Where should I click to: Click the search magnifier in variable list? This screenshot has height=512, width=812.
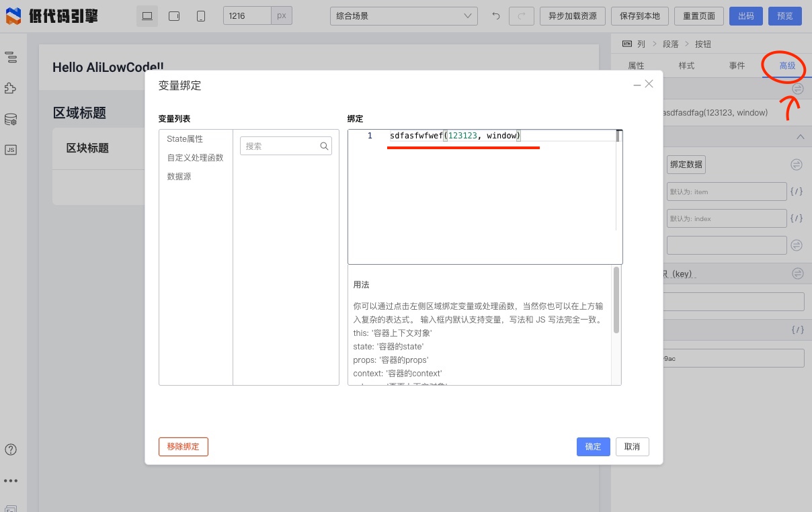pos(324,146)
